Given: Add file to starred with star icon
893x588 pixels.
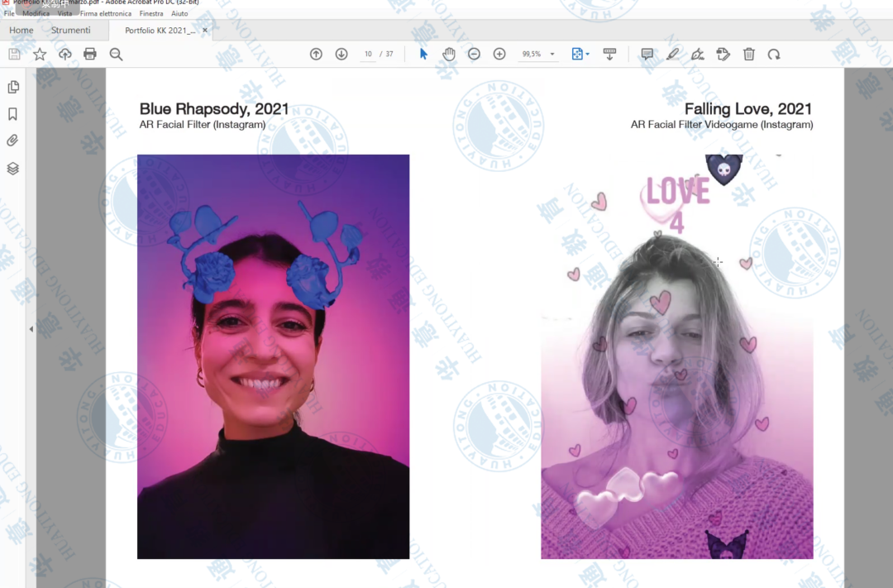Looking at the screenshot, I should click(x=40, y=54).
